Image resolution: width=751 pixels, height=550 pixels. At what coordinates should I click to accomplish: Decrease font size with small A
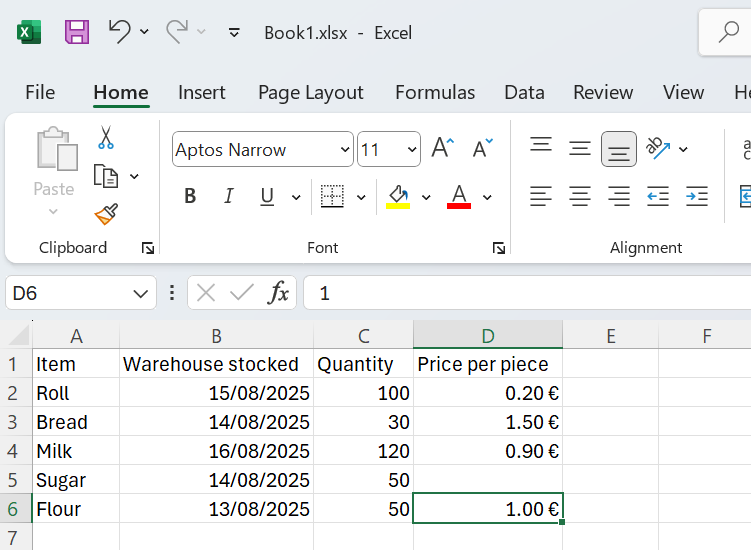(x=482, y=148)
